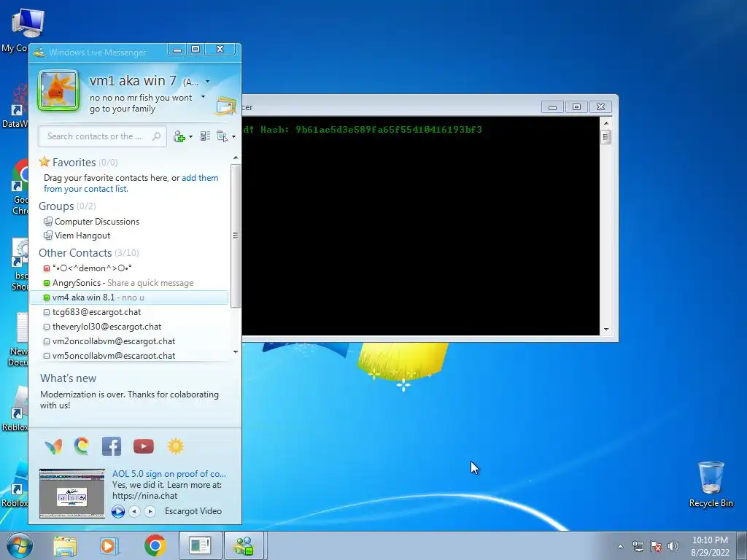Image resolution: width=747 pixels, height=560 pixels.
Task: Click the search magnifier icon
Action: [156, 136]
